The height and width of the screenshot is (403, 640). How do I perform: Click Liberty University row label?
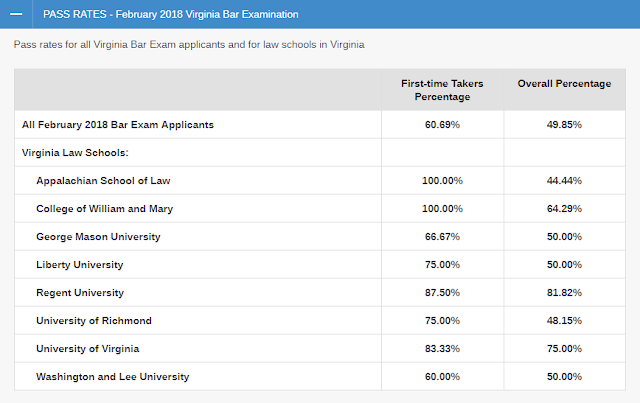click(80, 265)
